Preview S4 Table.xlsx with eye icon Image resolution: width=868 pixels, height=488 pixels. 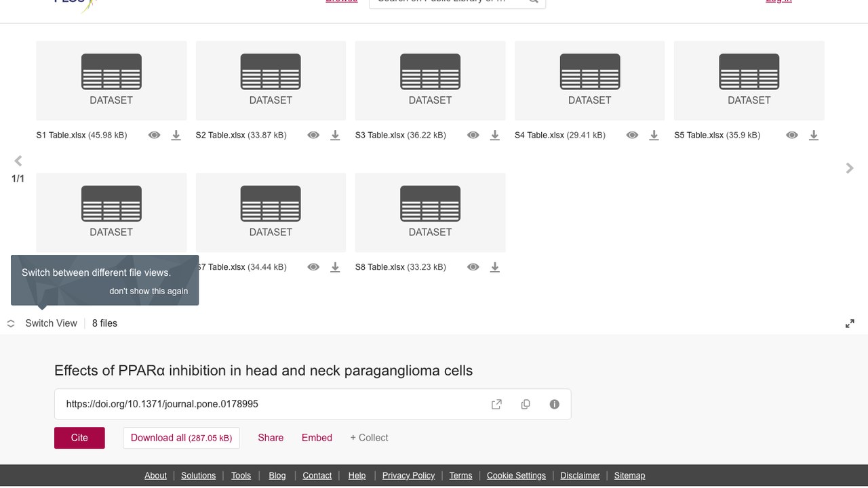632,136
